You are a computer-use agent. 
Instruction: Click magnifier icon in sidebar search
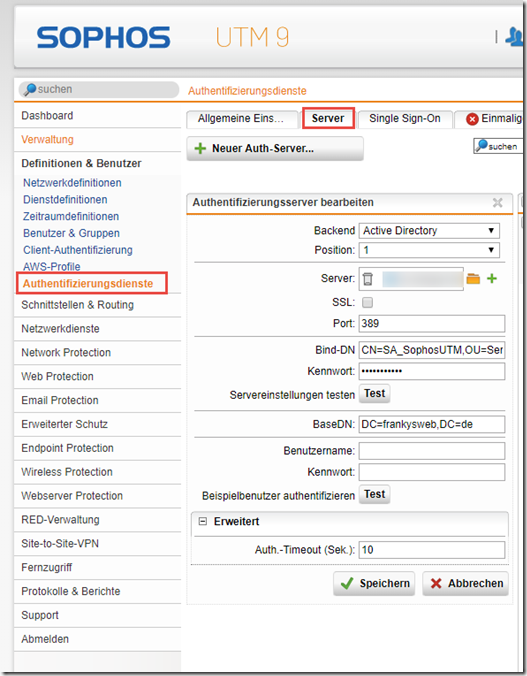point(30,89)
